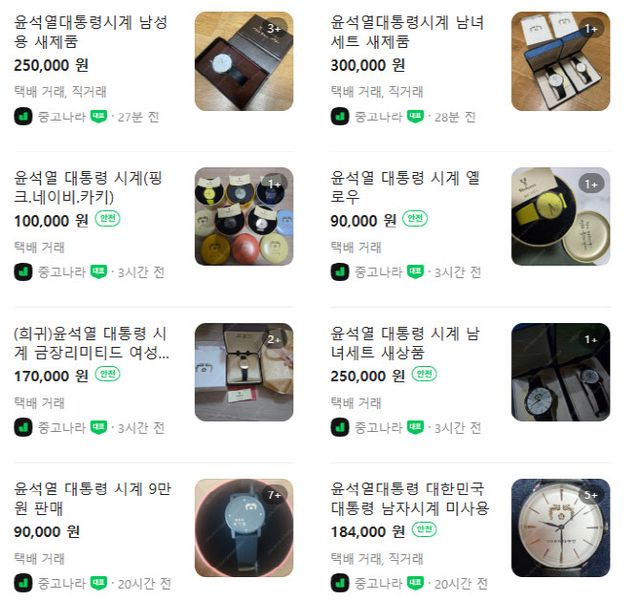Open 대한민국 대통령 남자시계 미사용 listing
Image resolution: width=640 pixels, height=605 pixels.
(x=409, y=498)
